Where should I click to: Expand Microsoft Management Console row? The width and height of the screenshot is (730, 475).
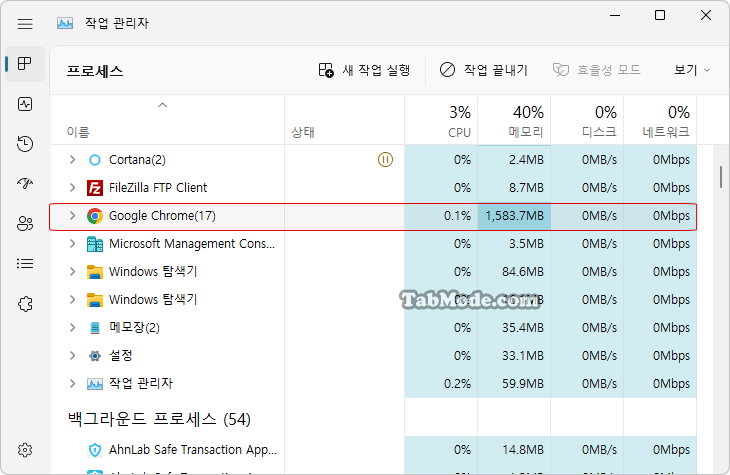click(73, 244)
